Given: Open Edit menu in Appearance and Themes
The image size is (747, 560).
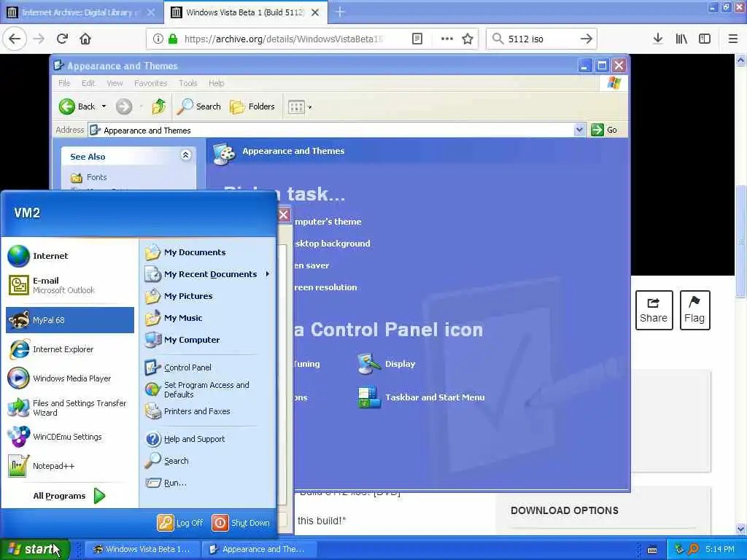Looking at the screenshot, I should (x=88, y=83).
